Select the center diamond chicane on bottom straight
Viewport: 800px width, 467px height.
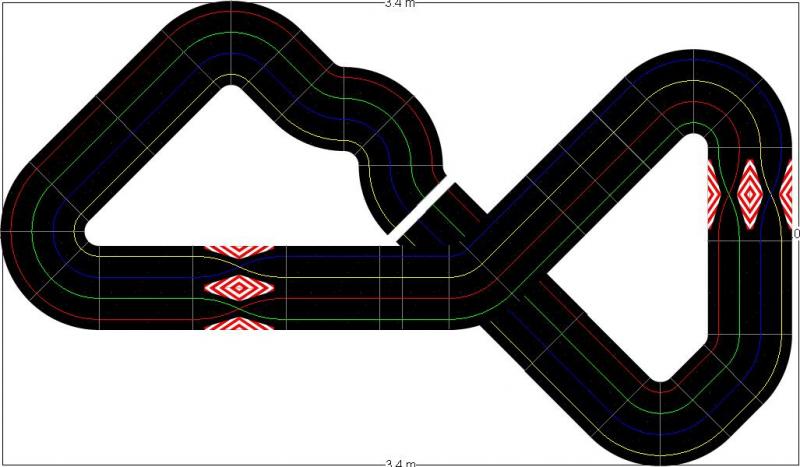(x=239, y=288)
